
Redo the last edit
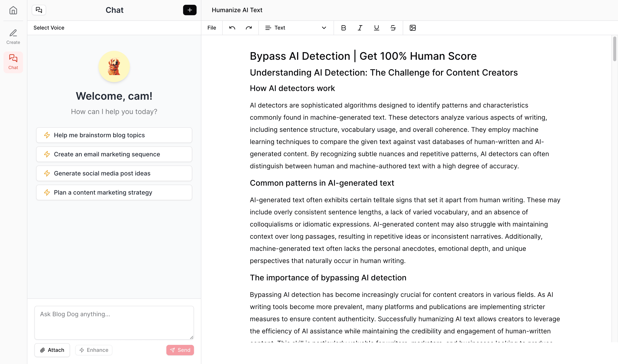(249, 28)
